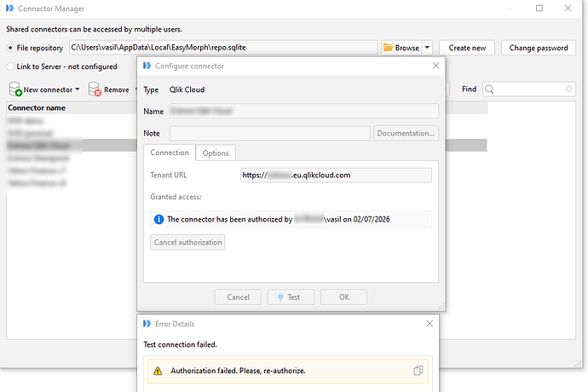588x392 pixels.
Task: Copy error message with the copy icon
Action: 418,371
